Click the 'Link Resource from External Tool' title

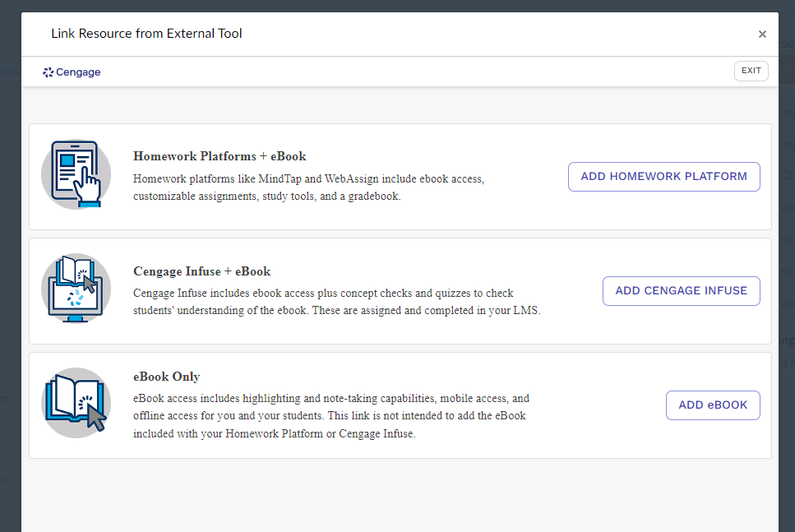tap(146, 34)
